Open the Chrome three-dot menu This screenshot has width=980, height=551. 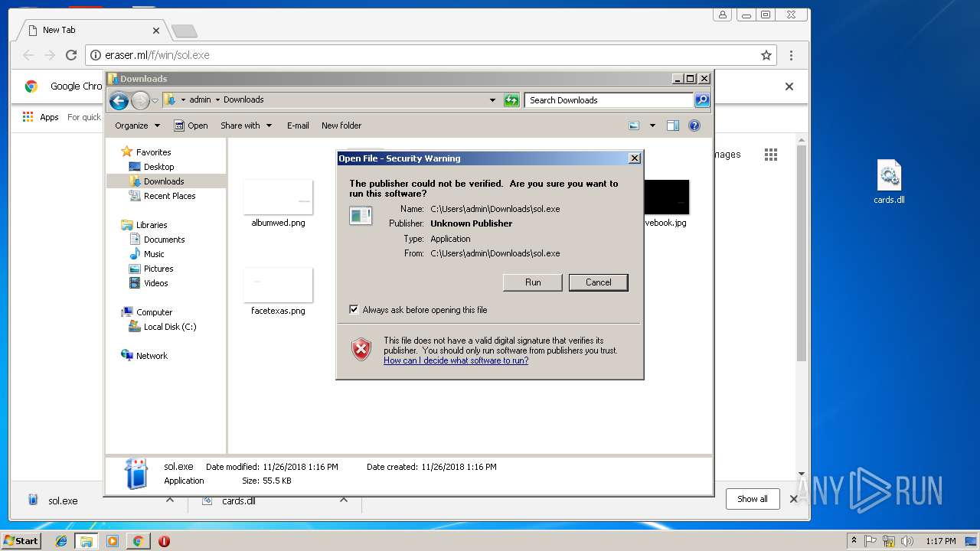click(791, 55)
